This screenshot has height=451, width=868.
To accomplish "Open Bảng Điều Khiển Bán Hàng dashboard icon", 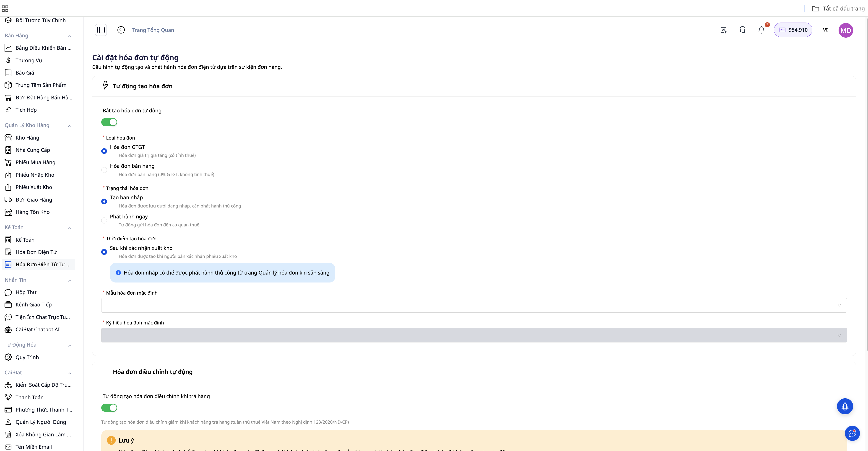I will 43,47.
